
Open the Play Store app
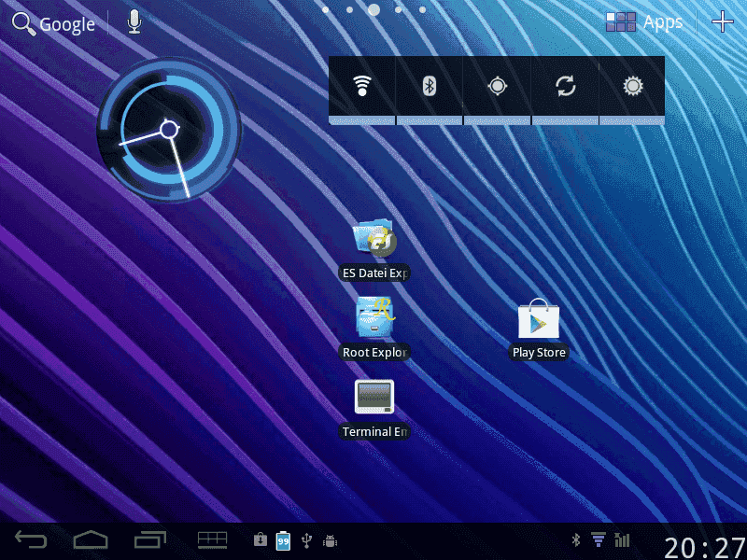539,329
